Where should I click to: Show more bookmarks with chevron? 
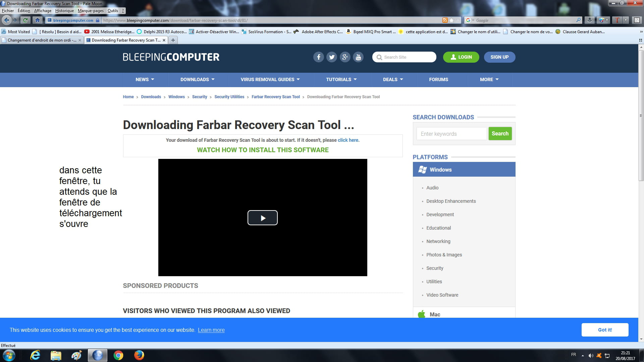641,32
